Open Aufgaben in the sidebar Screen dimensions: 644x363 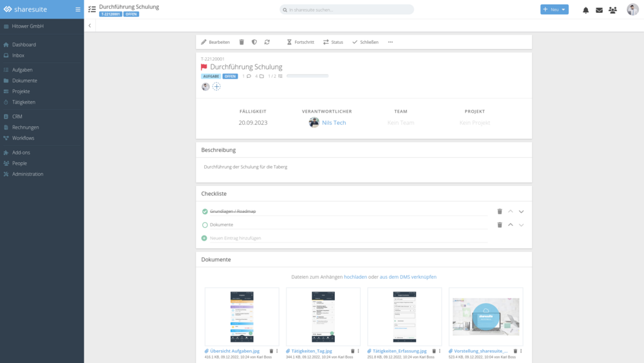22,70
